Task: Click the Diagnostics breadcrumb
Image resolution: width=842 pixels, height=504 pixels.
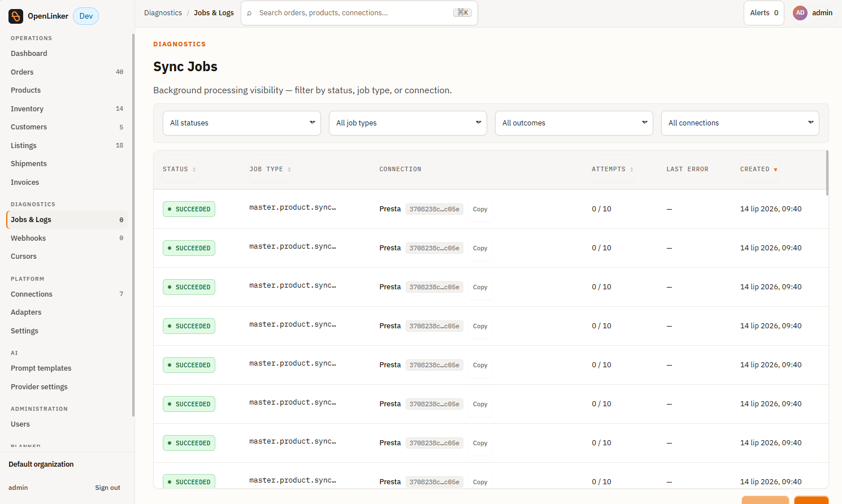Action: [x=163, y=13]
